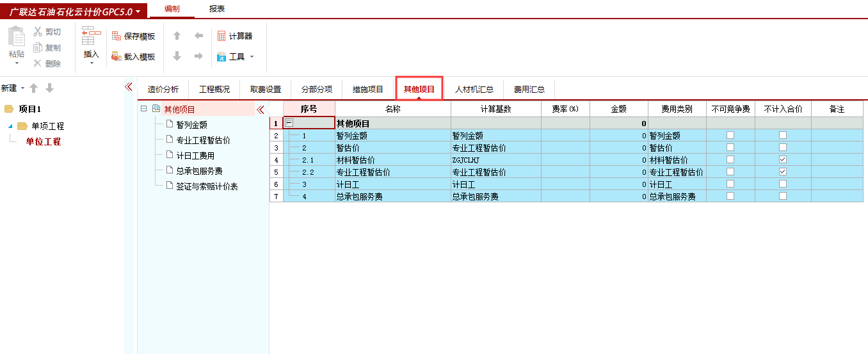Toggle 不可竞争费 checkbox for 计日工 row

click(730, 184)
